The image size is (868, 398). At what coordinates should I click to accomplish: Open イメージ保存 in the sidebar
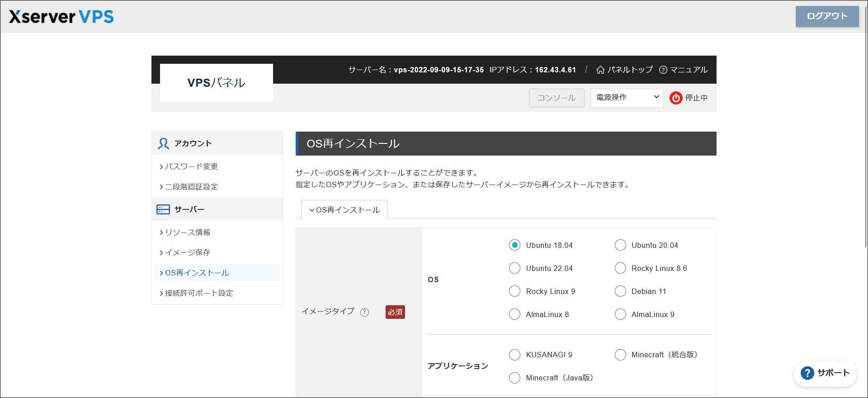coord(188,252)
